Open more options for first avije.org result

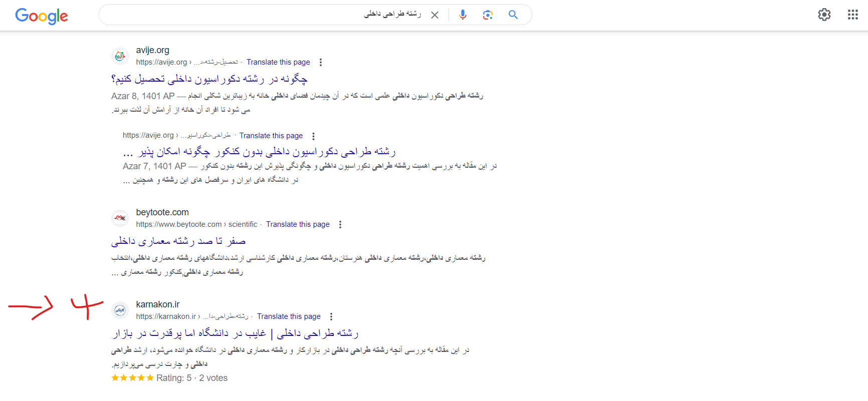pyautogui.click(x=321, y=63)
